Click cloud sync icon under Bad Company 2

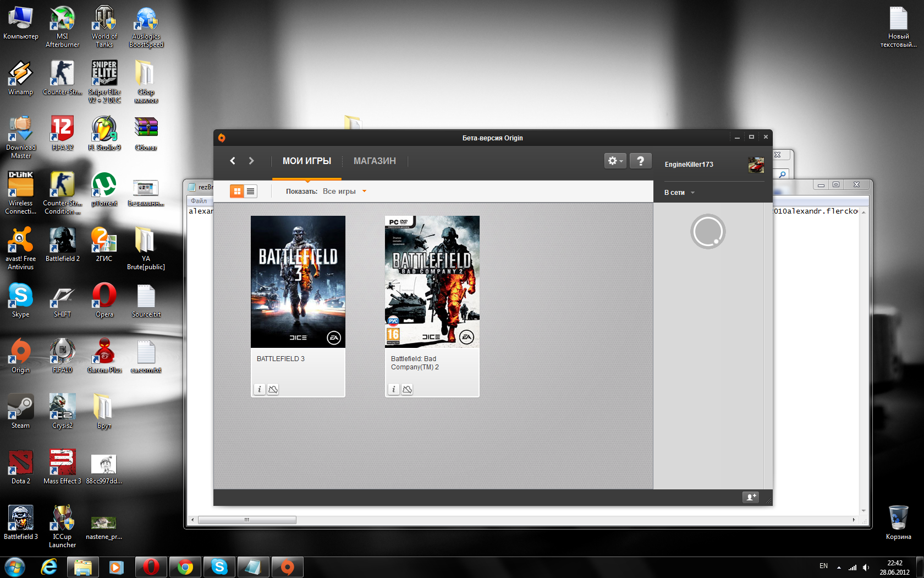[407, 389]
